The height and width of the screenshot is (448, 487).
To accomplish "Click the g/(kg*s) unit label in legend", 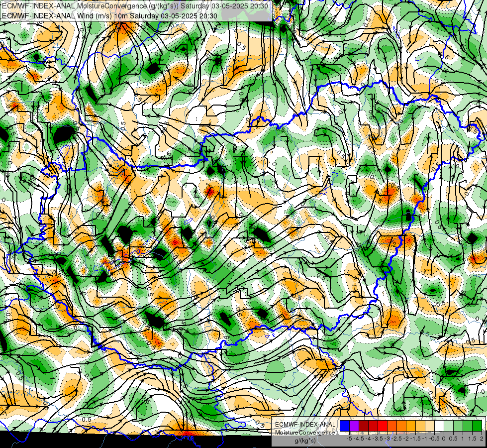I will (305, 441).
